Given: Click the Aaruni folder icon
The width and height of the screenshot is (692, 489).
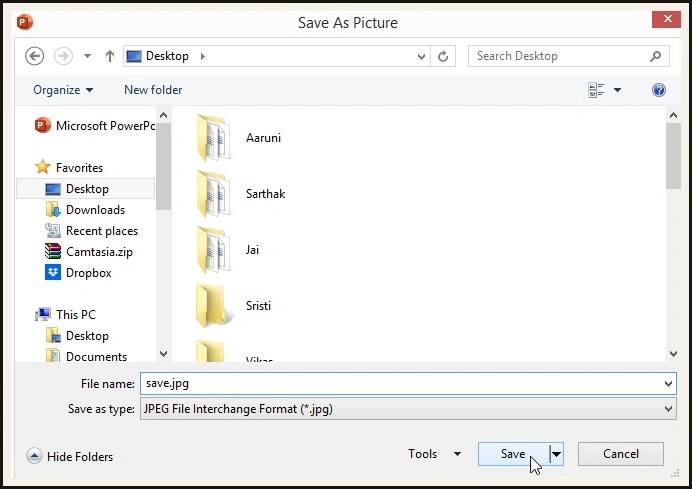Looking at the screenshot, I should pyautogui.click(x=213, y=138).
